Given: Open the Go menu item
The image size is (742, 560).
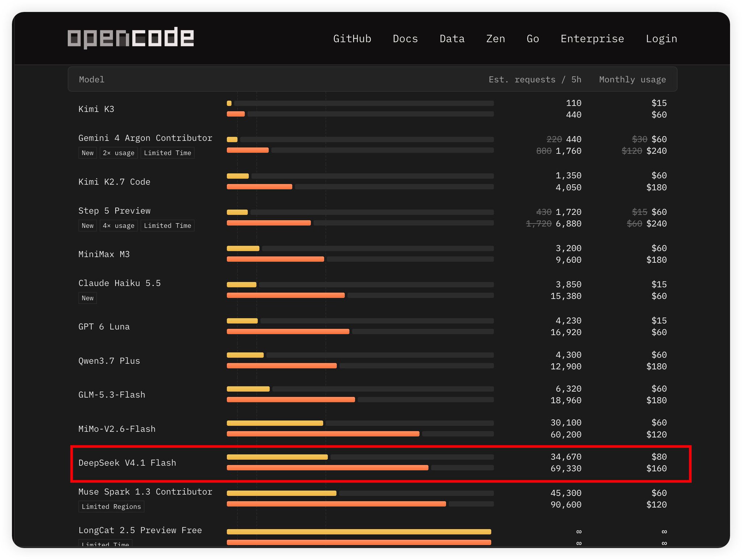Looking at the screenshot, I should (x=533, y=39).
